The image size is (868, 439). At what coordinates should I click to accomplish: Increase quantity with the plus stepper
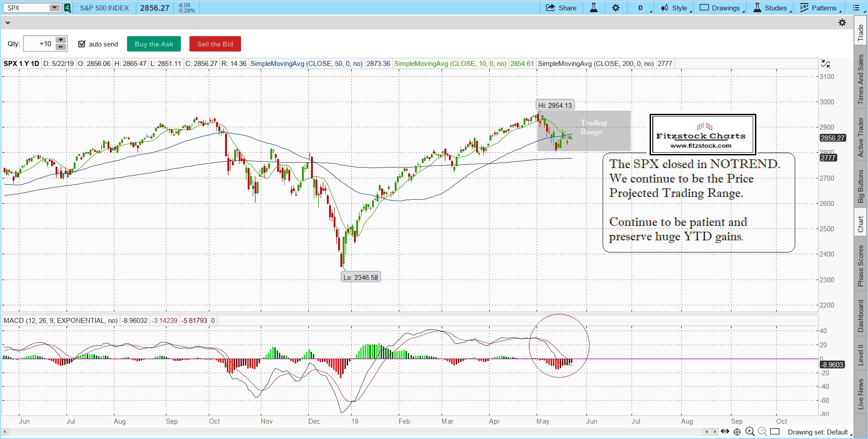coord(61,40)
